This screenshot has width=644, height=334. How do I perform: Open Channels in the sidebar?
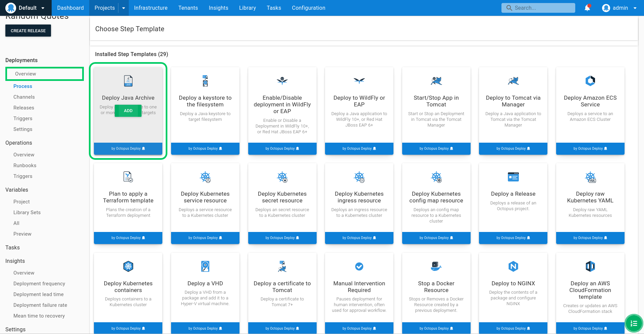[24, 97]
